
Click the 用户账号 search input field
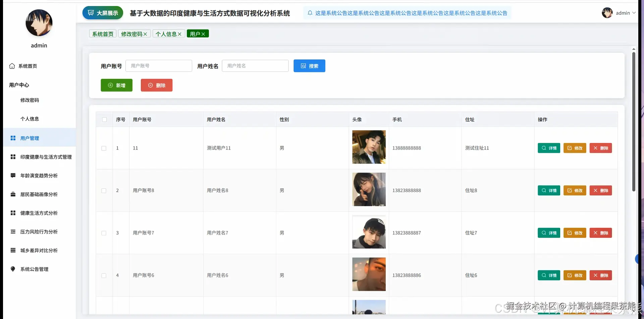[159, 66]
